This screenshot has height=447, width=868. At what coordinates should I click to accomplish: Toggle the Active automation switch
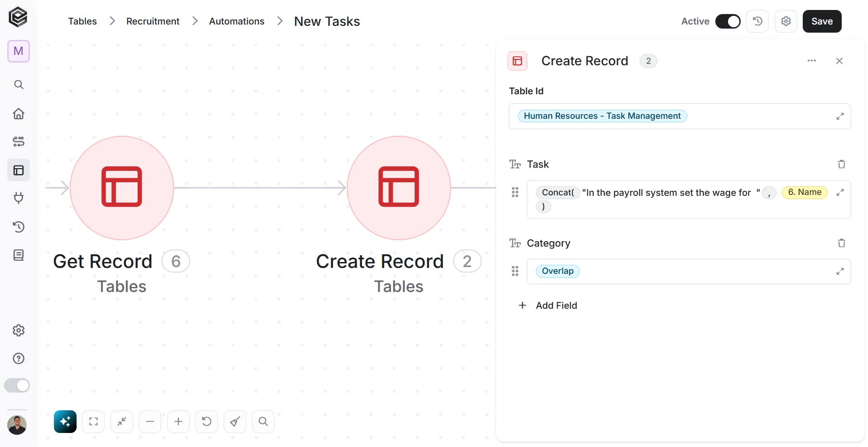(x=728, y=21)
